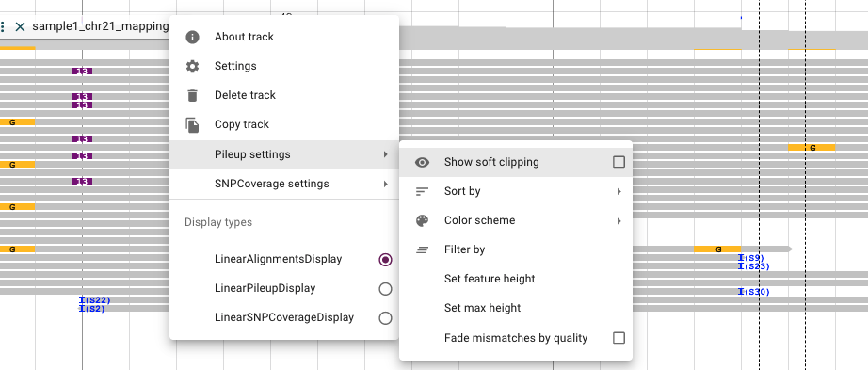Image resolution: width=868 pixels, height=370 pixels.
Task: Click the trash icon beside Delete track
Action: pyautogui.click(x=192, y=95)
